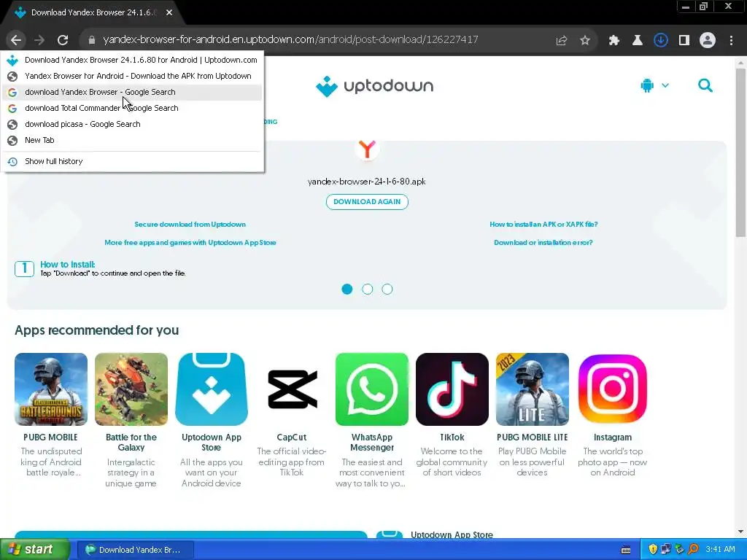The image size is (747, 560).
Task: Open 'More free apps and games' link
Action: point(190,242)
